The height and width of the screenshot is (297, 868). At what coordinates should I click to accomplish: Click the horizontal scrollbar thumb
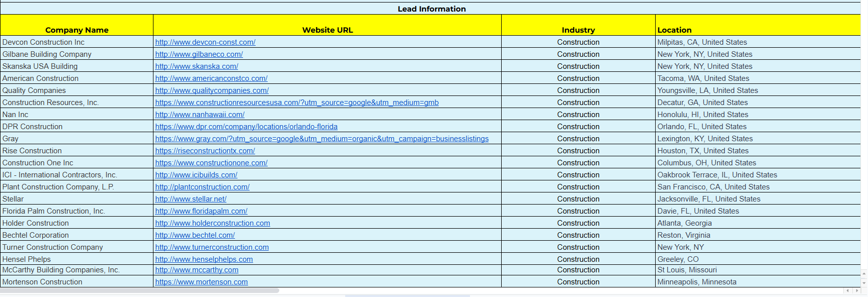point(139,290)
